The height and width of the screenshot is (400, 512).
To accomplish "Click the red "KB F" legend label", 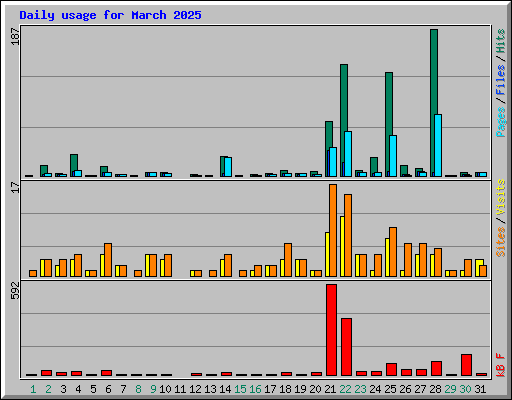I will 501,365.
